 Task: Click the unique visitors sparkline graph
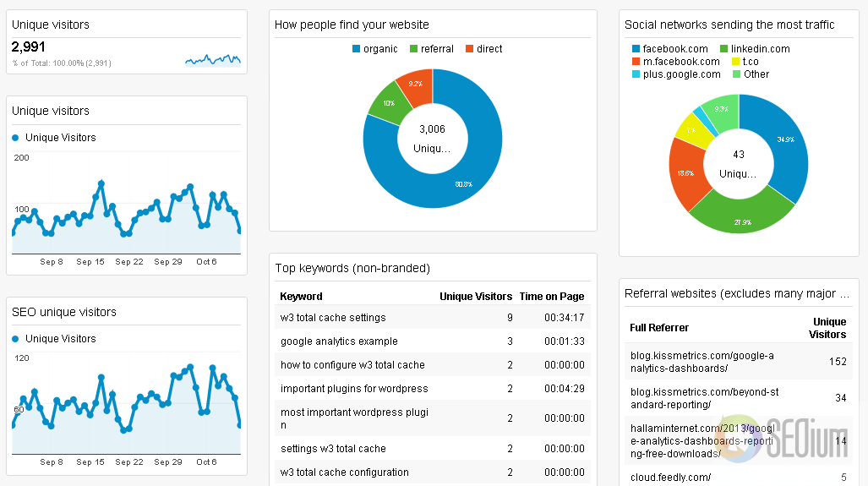[x=213, y=59]
